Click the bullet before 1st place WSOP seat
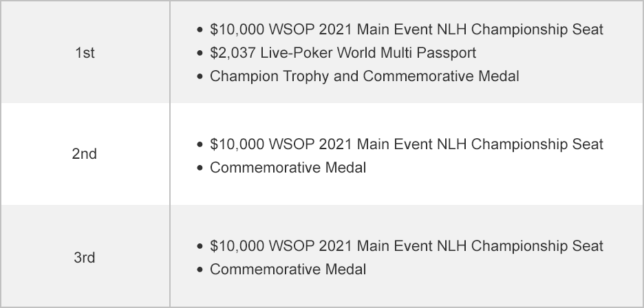The image size is (644, 308). pos(200,30)
